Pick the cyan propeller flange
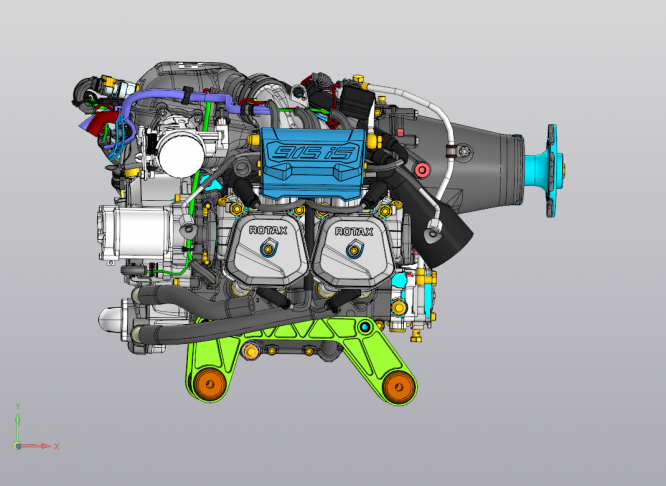 click(x=546, y=171)
